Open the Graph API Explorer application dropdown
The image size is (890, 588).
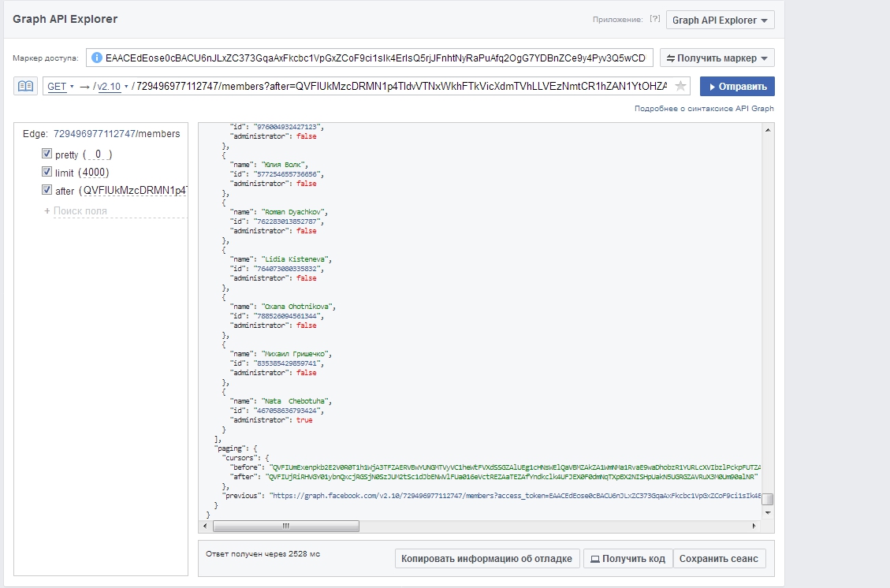click(721, 20)
